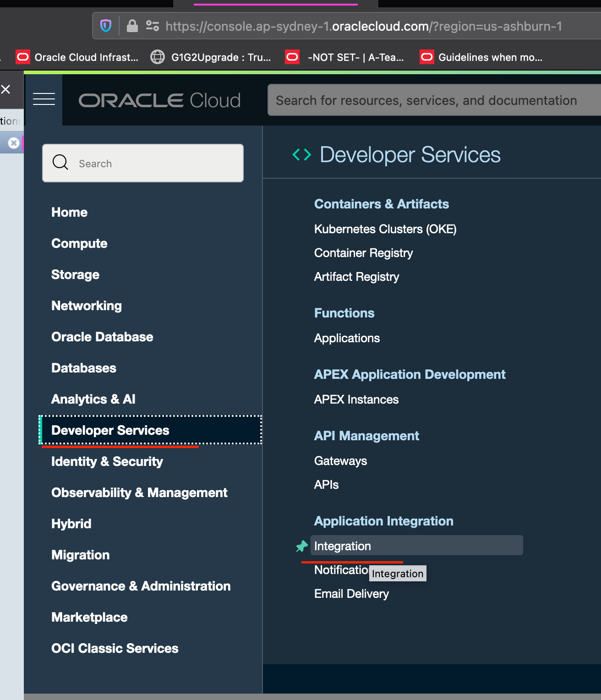Open the Oracle Cloud Infrastructure bookmark

pyautogui.click(x=77, y=57)
